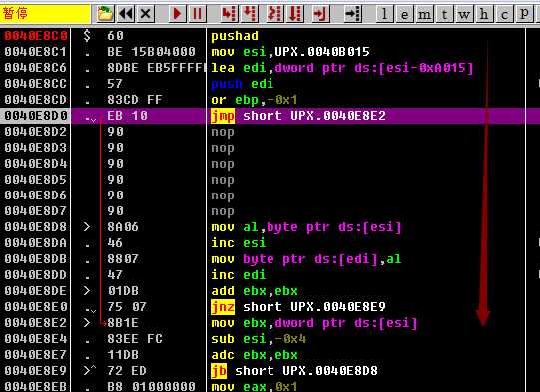Restart program with the rewind icon
Image resolution: width=540 pixels, height=392 pixels.
point(126,14)
